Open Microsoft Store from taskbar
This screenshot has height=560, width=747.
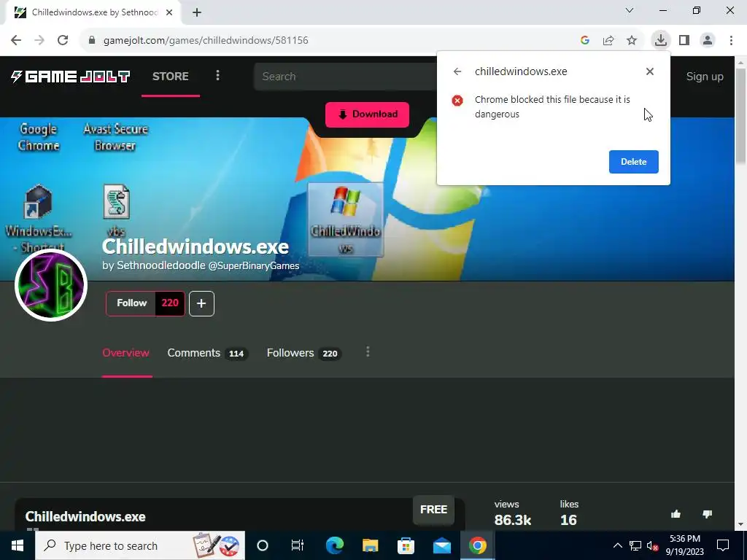tap(406, 545)
